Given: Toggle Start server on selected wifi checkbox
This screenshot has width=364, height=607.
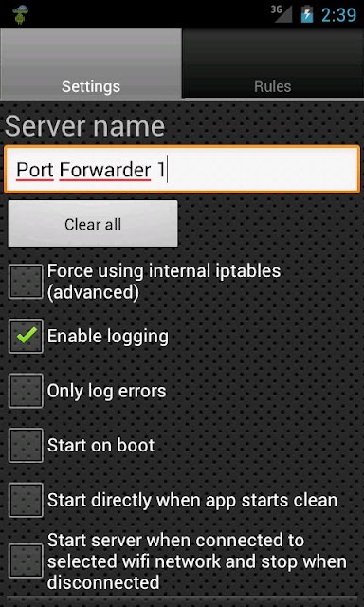Looking at the screenshot, I should 26,561.
